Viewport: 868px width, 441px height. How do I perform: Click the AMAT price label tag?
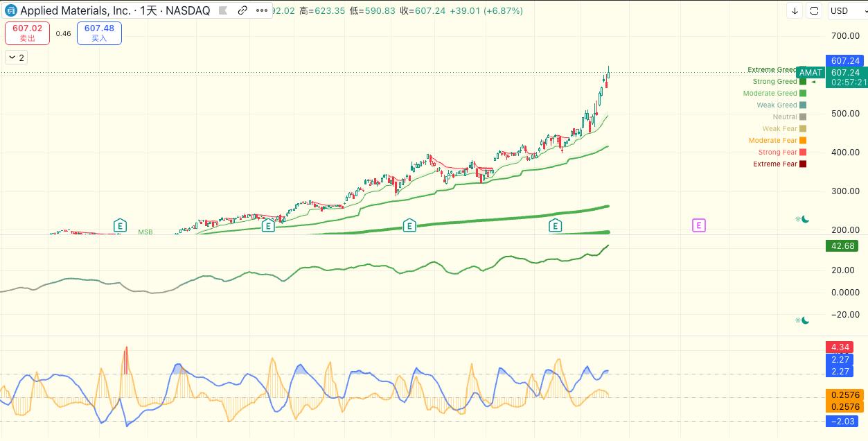[811, 73]
